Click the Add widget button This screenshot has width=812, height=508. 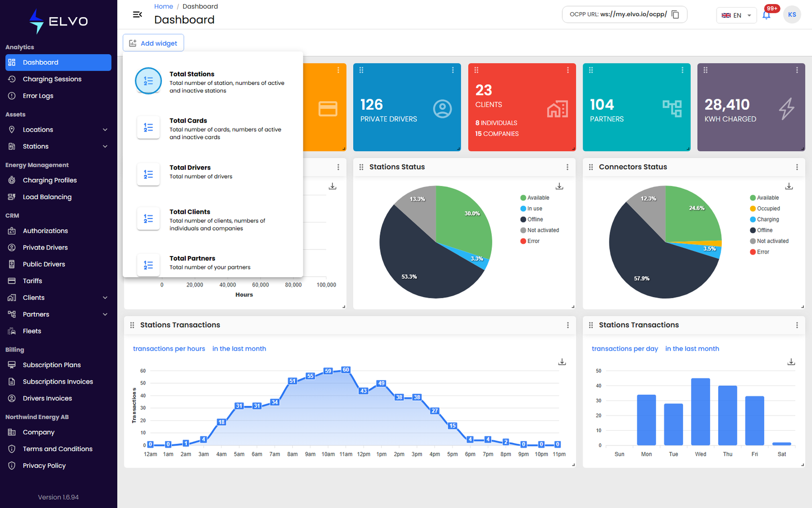(x=153, y=43)
